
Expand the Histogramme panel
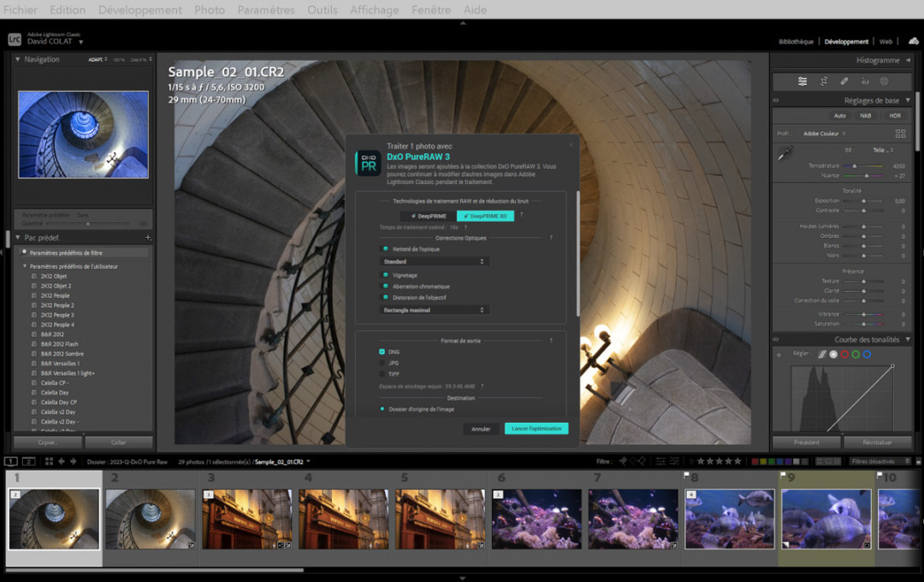click(908, 60)
